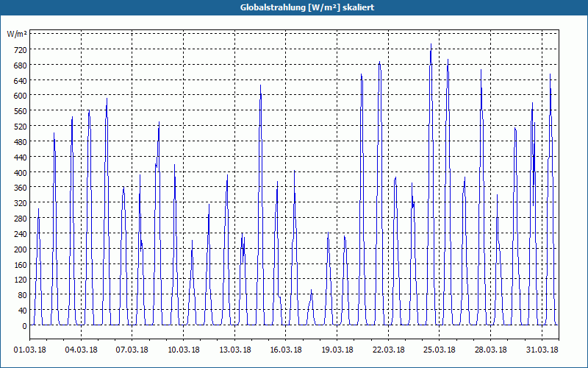Click the 04.03.18 date label
Image resolution: width=588 pixels, height=368 pixels.
pos(81,350)
